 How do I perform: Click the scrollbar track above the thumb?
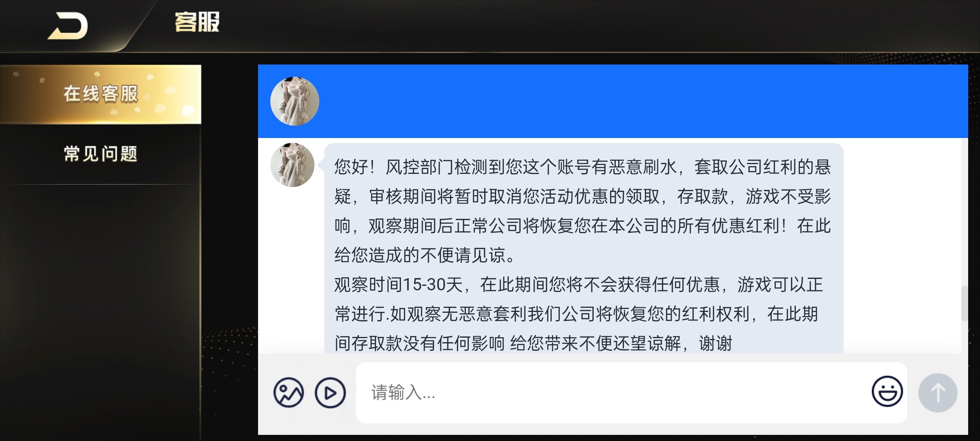pyautogui.click(x=964, y=212)
